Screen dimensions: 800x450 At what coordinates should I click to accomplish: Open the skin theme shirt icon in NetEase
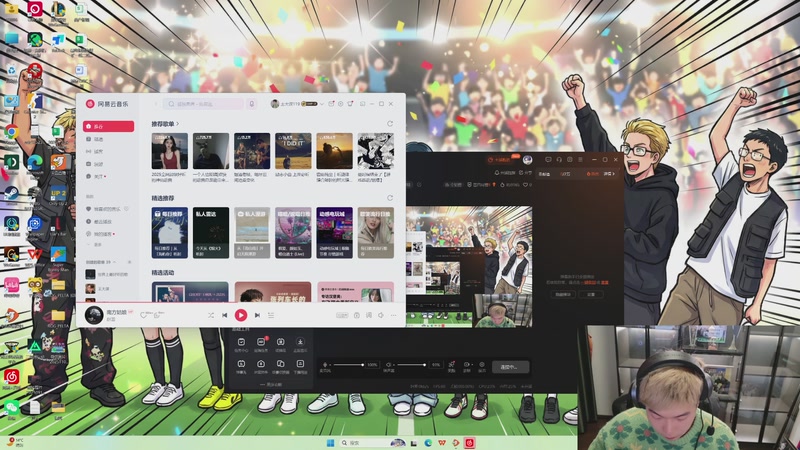(x=350, y=104)
